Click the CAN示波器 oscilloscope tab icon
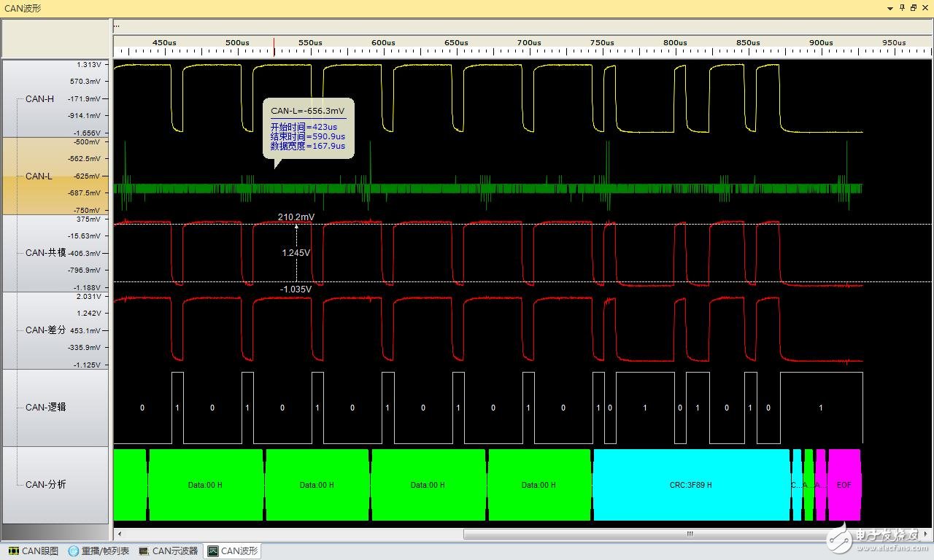The image size is (934, 560). point(144,551)
